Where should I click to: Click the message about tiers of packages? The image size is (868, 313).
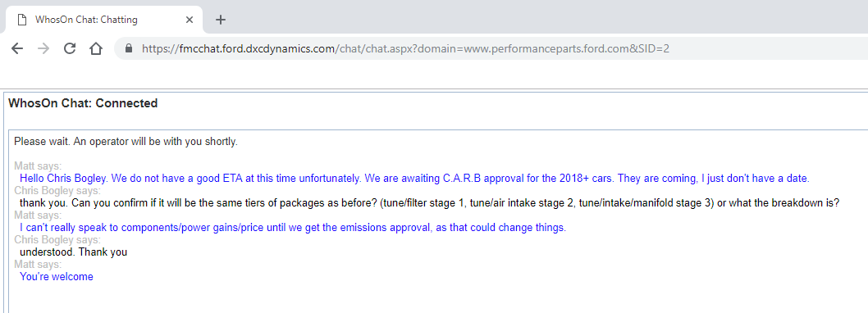pyautogui.click(x=430, y=203)
